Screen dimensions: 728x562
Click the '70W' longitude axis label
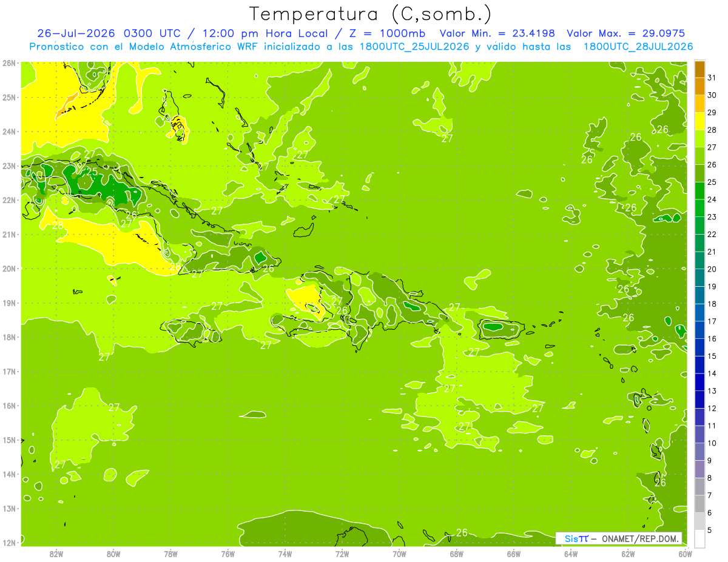[x=399, y=554]
